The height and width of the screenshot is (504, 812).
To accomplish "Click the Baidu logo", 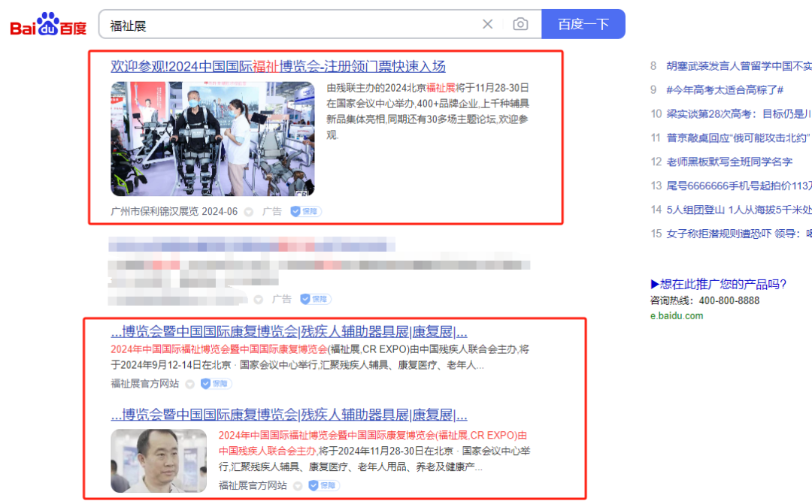I will tap(48, 25).
